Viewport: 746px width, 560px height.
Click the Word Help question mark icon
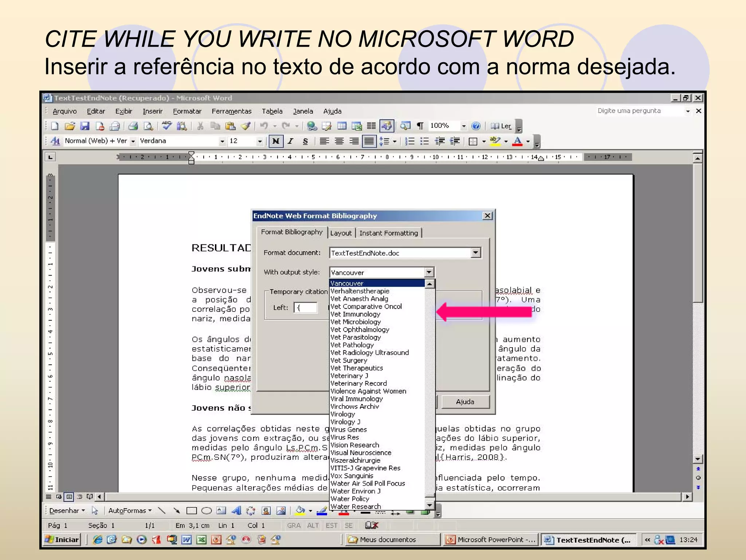click(476, 126)
